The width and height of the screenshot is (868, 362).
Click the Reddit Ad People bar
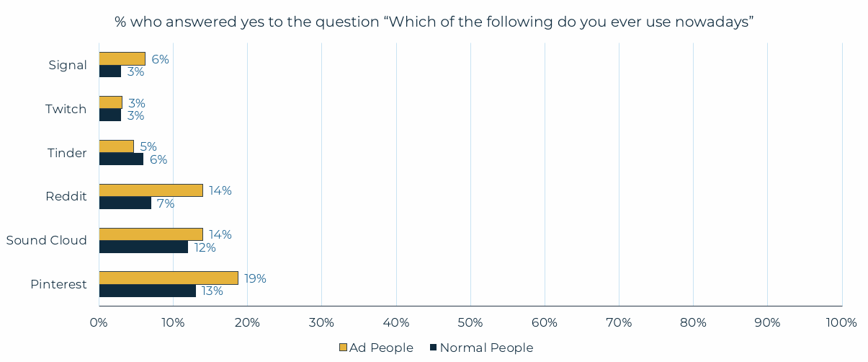click(151, 190)
